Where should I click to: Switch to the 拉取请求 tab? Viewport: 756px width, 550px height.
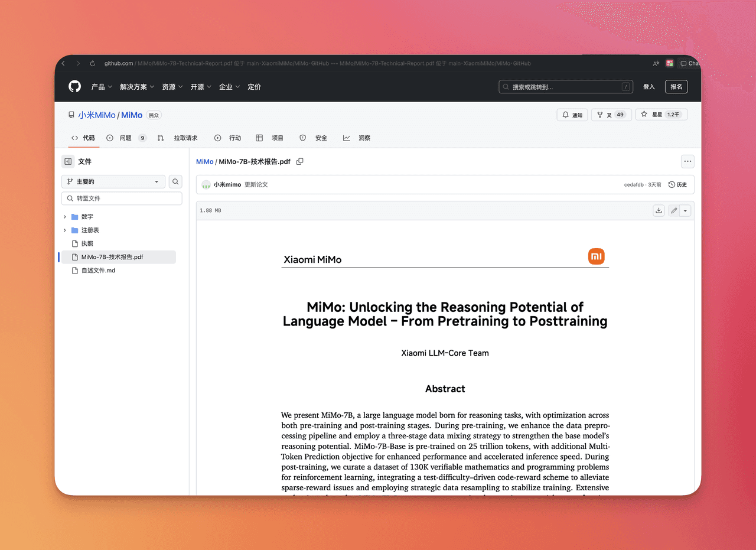pos(178,138)
